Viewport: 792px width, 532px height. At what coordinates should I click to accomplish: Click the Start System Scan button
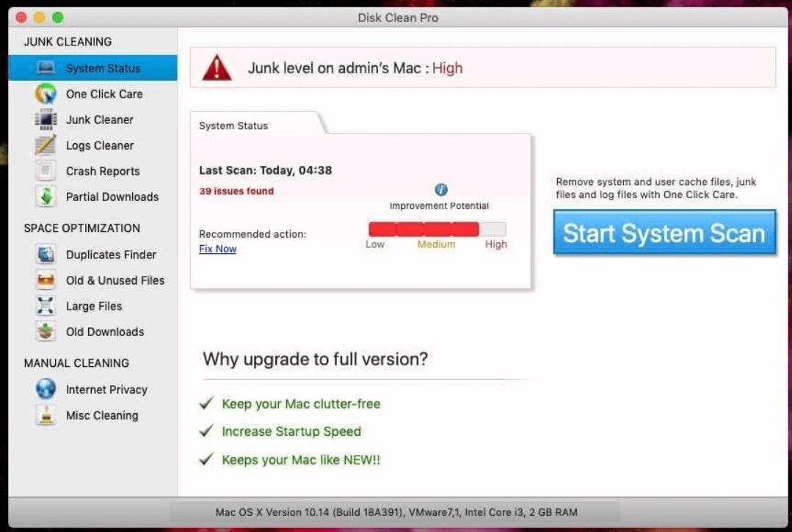665,233
